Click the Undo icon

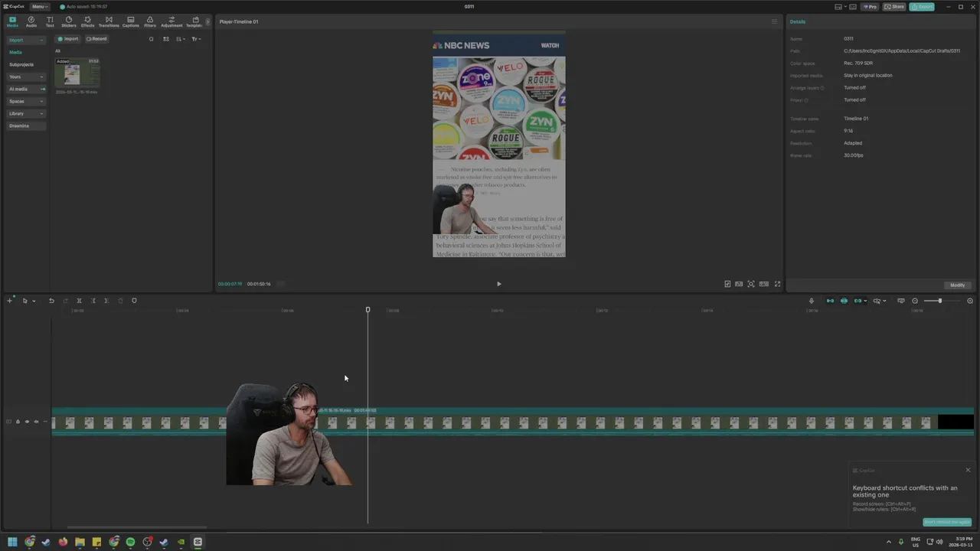[x=51, y=301]
